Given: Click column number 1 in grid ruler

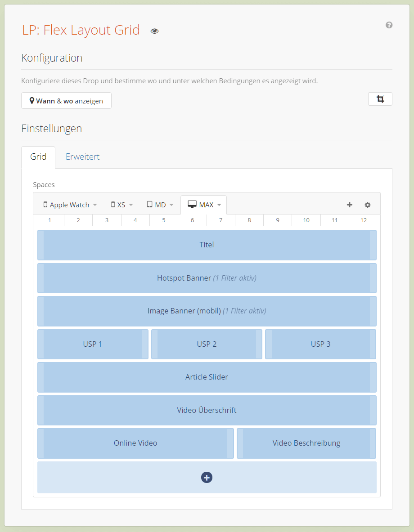Looking at the screenshot, I should pos(49,220).
